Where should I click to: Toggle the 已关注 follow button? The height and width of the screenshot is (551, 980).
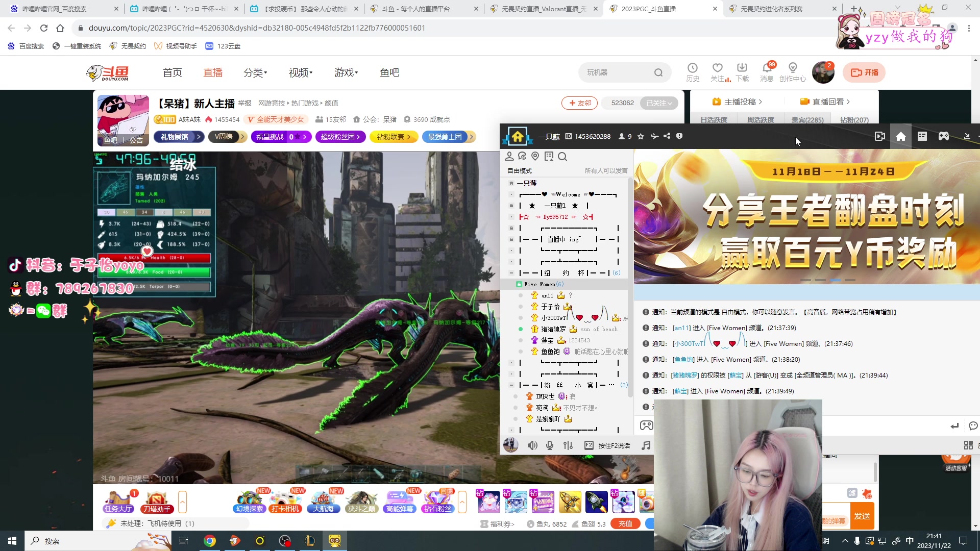click(659, 103)
